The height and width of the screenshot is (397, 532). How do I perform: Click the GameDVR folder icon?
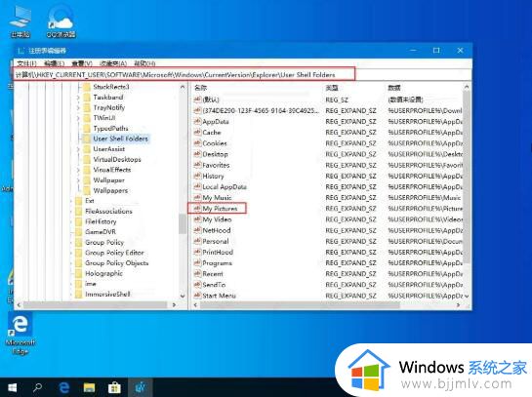tap(79, 232)
